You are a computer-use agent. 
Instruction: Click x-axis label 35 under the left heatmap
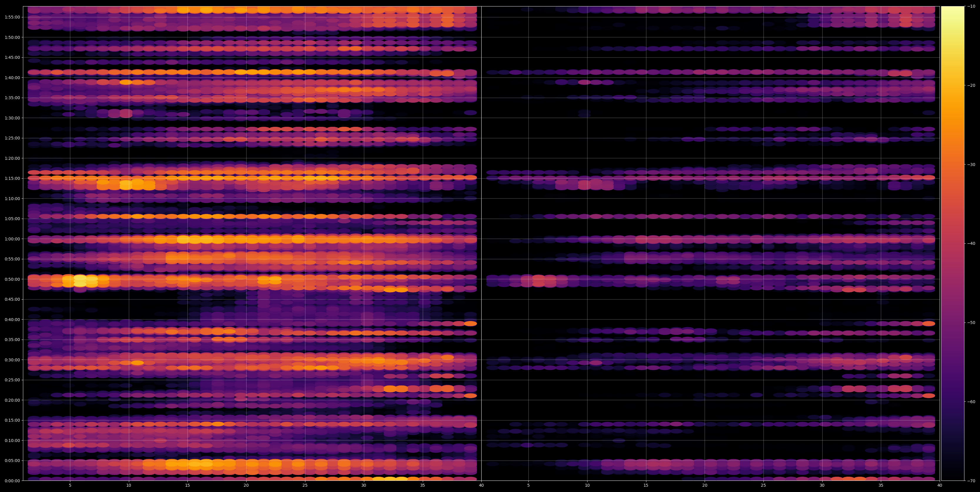click(x=423, y=486)
